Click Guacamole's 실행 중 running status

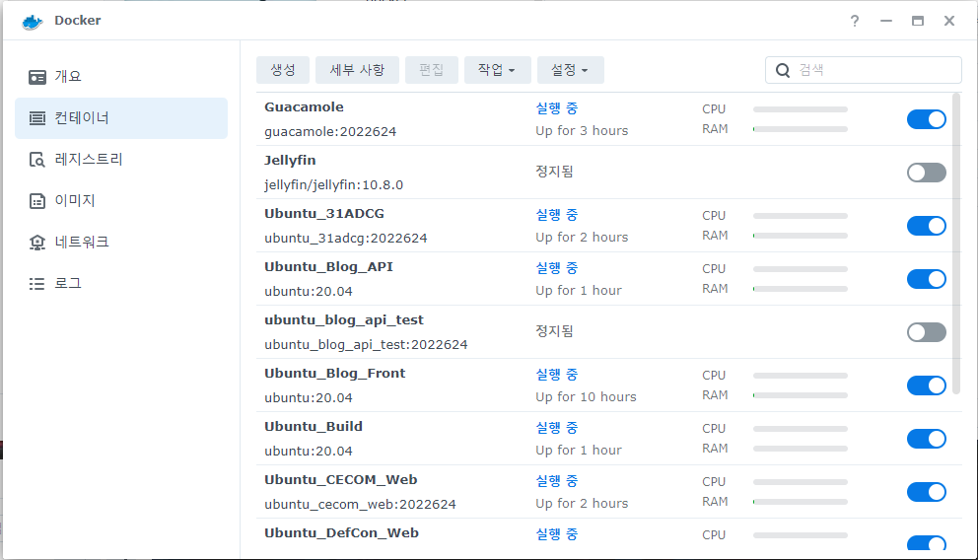click(x=556, y=108)
